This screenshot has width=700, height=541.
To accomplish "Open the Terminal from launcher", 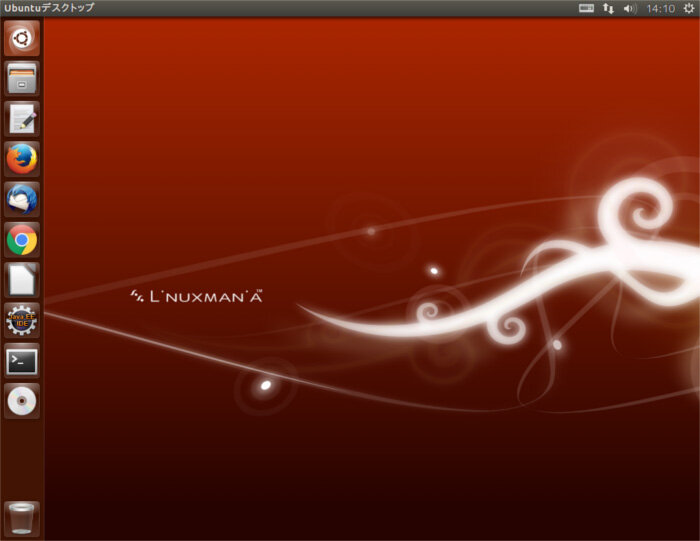I will pyautogui.click(x=22, y=361).
